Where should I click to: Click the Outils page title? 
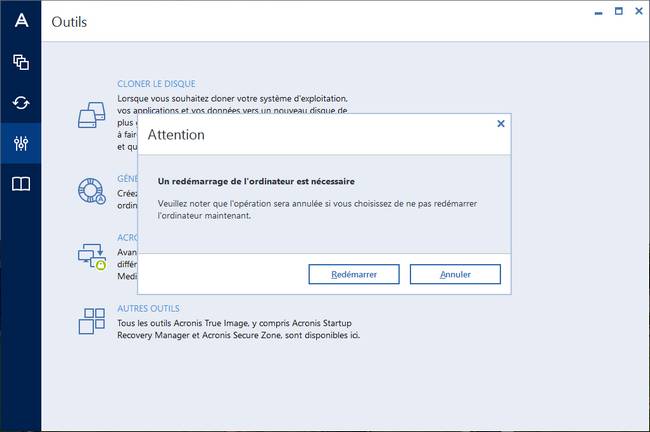point(69,22)
